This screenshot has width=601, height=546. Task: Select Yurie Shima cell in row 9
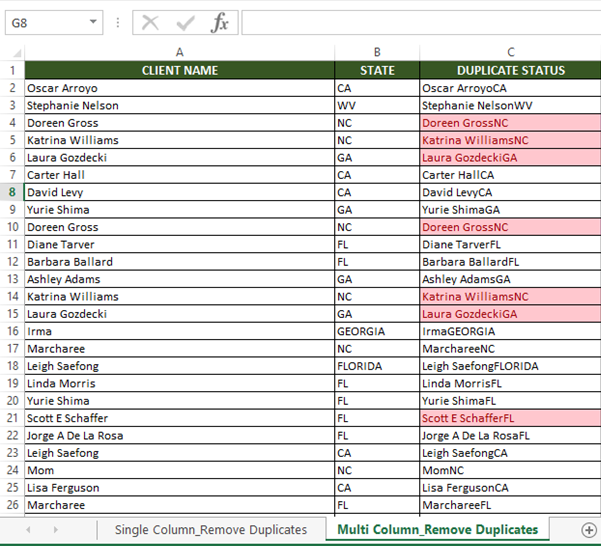pos(179,210)
